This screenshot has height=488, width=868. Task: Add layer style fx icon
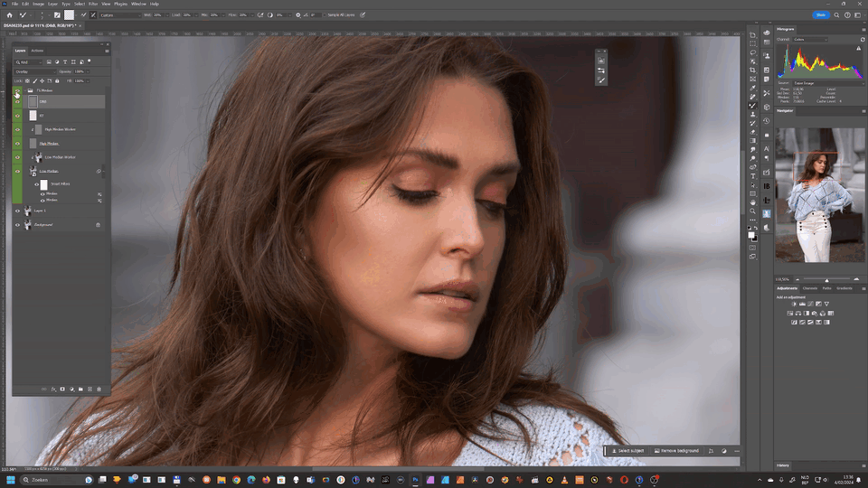53,389
